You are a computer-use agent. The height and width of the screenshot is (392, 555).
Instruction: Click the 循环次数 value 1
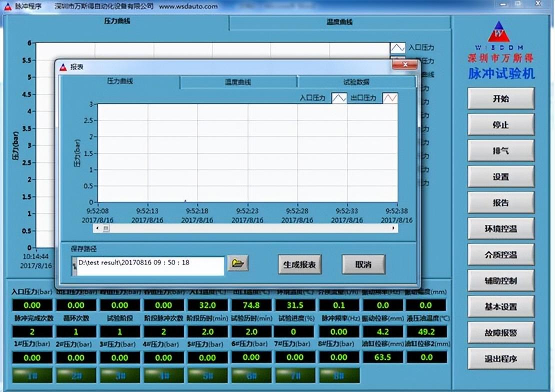click(76, 332)
